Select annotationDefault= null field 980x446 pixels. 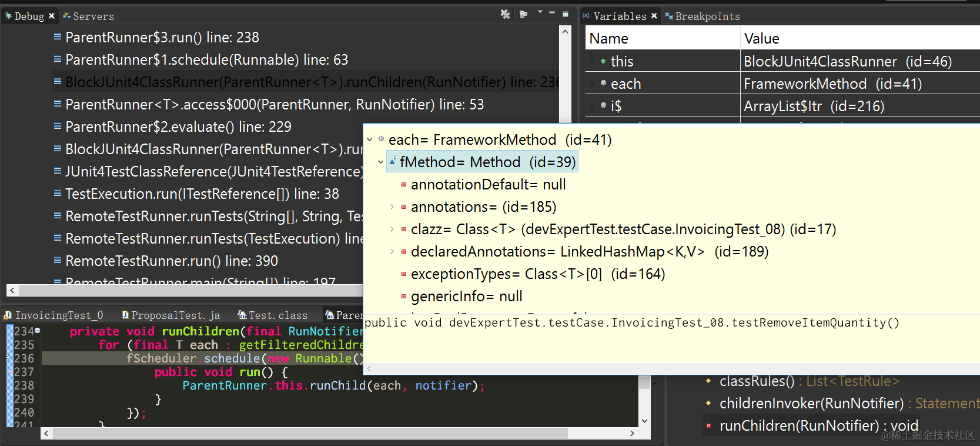point(488,185)
